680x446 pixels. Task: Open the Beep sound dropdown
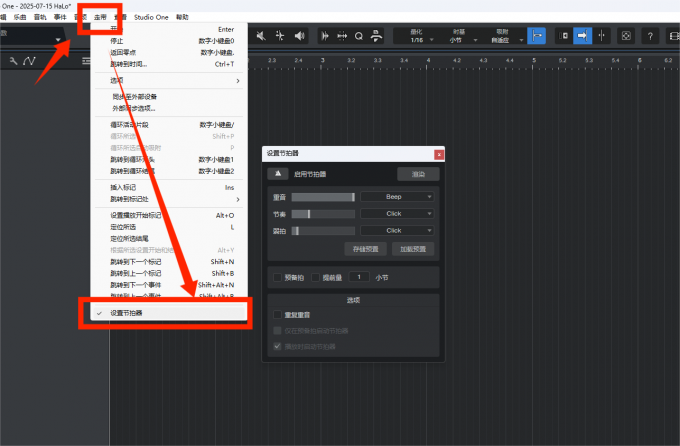(397, 197)
